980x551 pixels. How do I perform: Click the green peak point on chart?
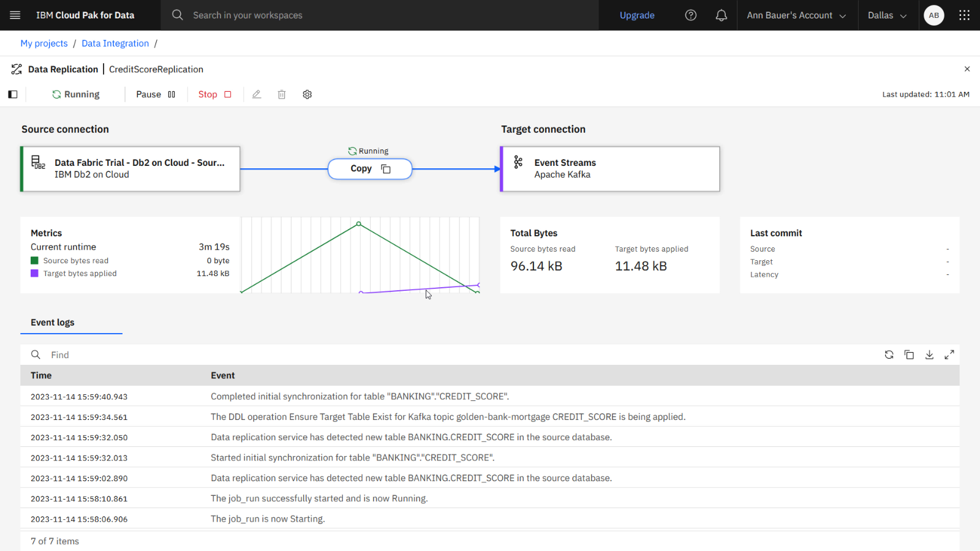[x=359, y=223]
